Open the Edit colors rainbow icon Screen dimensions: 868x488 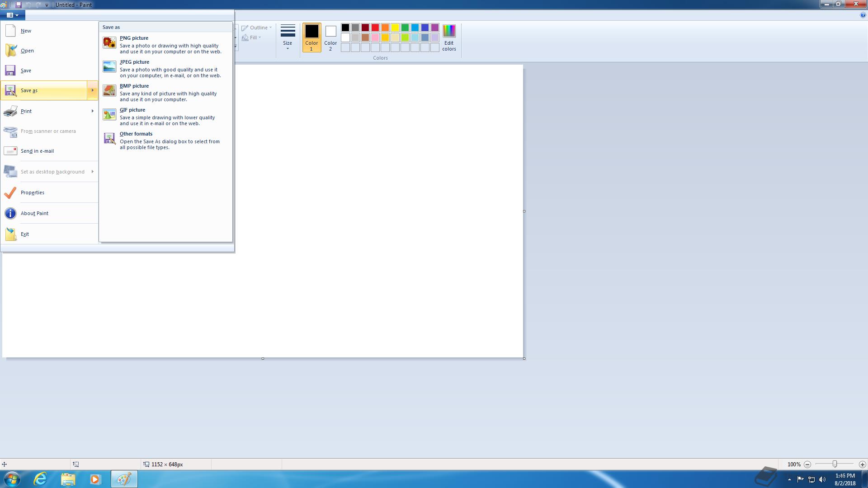click(x=449, y=31)
